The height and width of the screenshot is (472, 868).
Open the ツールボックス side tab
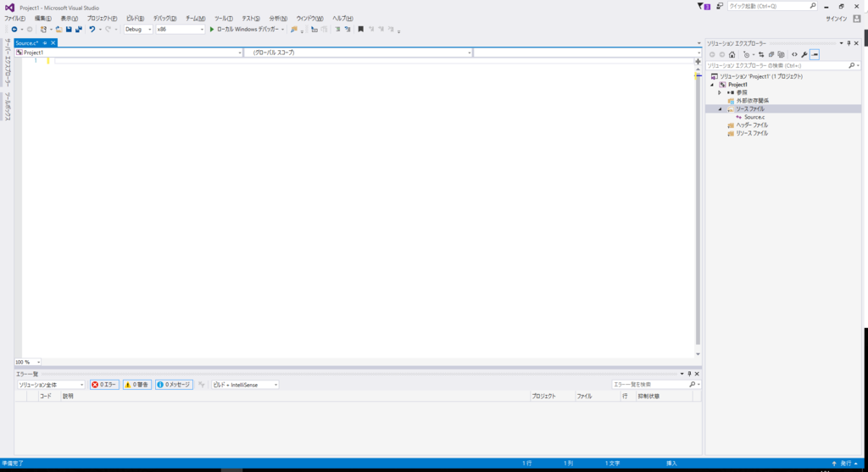pyautogui.click(x=8, y=106)
